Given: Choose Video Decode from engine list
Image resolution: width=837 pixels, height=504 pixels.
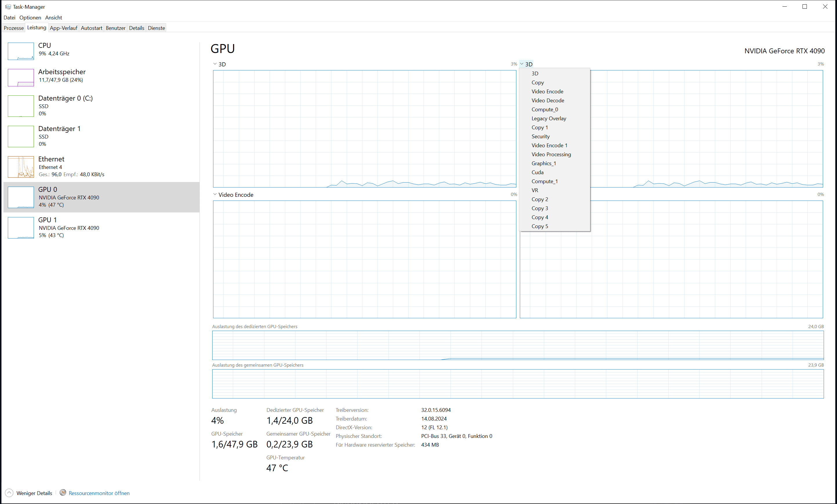Looking at the screenshot, I should 548,101.
